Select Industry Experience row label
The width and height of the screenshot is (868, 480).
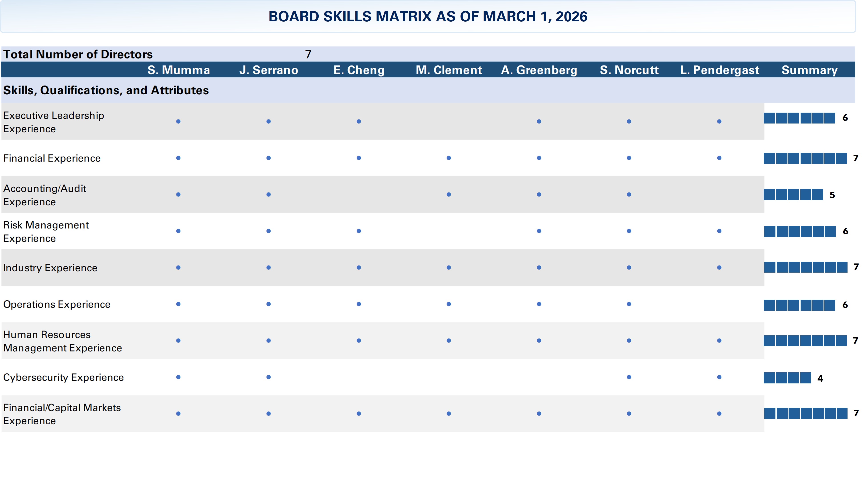50,268
